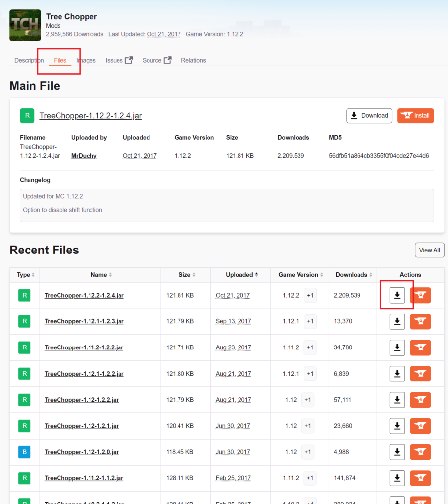Click the blue B beta type badge

coord(24,452)
